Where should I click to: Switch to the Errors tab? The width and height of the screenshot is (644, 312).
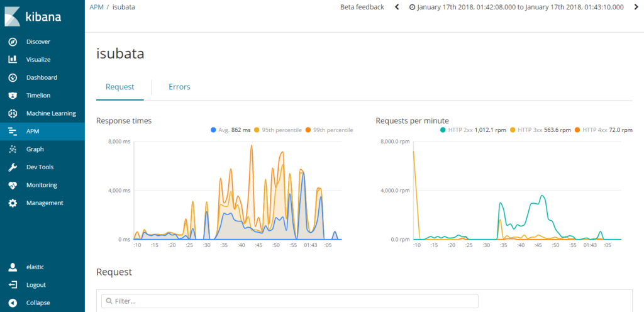(179, 87)
